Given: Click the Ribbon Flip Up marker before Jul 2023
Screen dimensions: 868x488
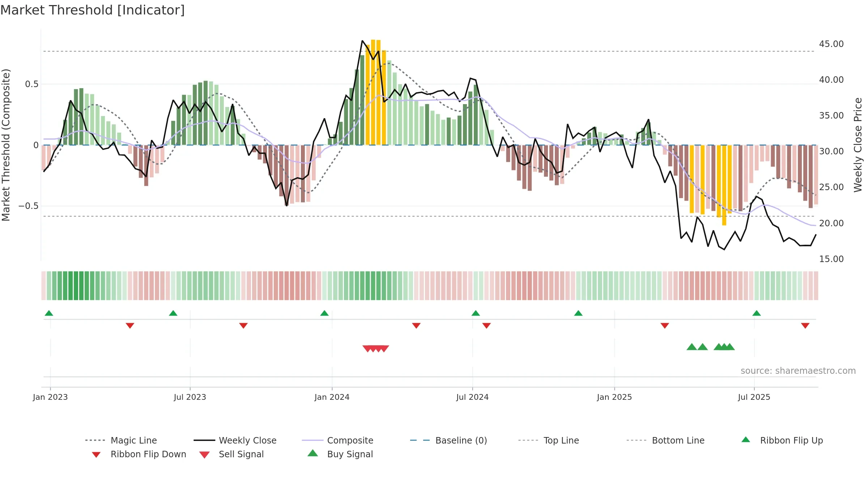Looking at the screenshot, I should [173, 313].
